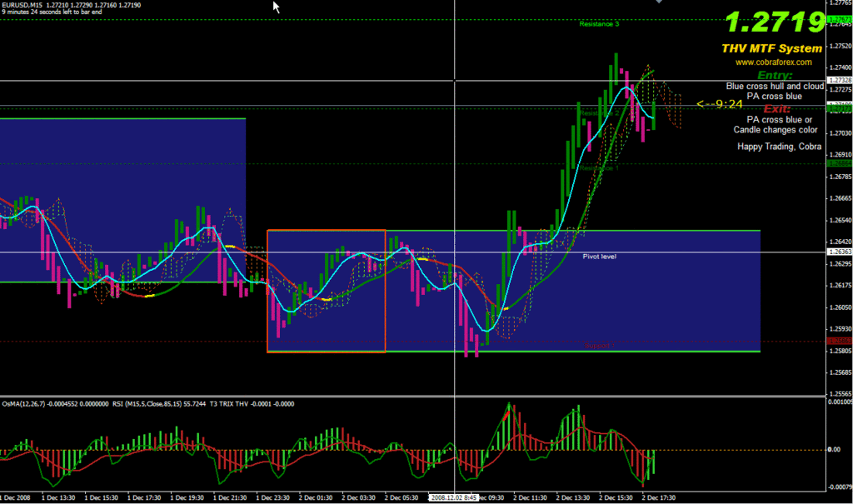The height and width of the screenshot is (504, 853).
Task: Click the '2 Dec 17:30' time axis label
Action: pos(659,497)
